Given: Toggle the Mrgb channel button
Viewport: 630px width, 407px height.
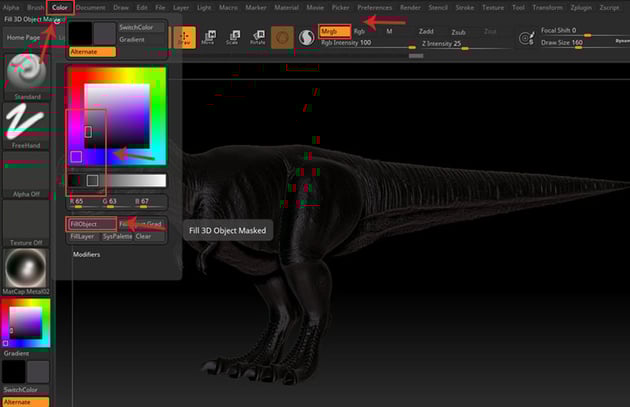Looking at the screenshot, I should click(x=332, y=31).
